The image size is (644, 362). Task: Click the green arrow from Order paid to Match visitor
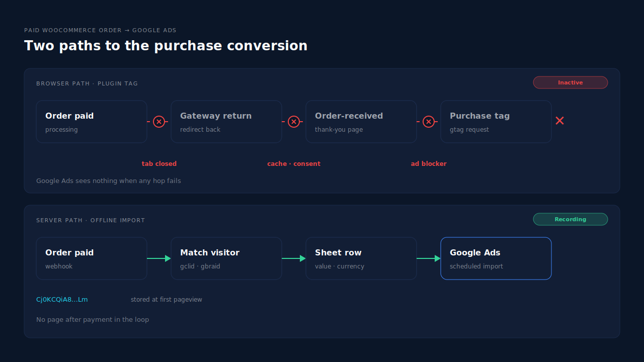(x=159, y=258)
